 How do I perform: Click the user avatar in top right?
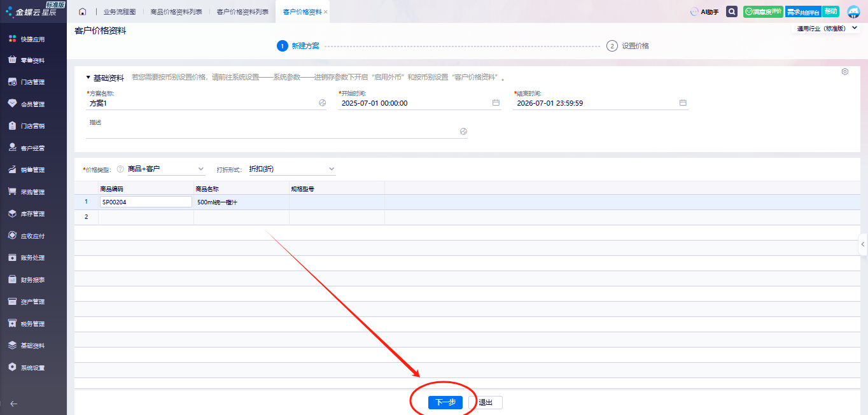[853, 11]
